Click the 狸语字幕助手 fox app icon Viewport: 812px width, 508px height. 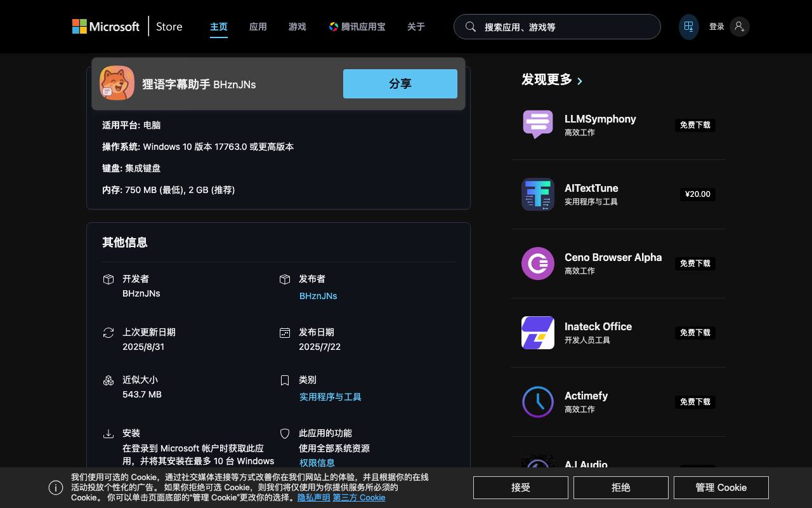117,84
